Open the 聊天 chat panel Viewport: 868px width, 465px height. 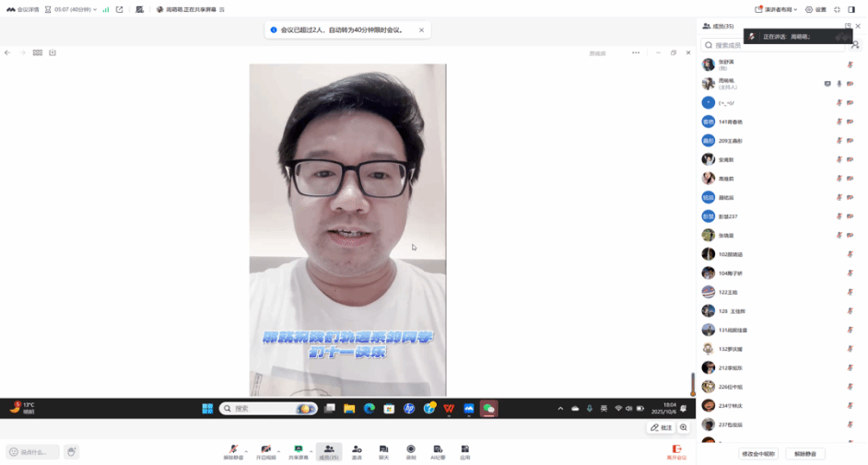(383, 449)
